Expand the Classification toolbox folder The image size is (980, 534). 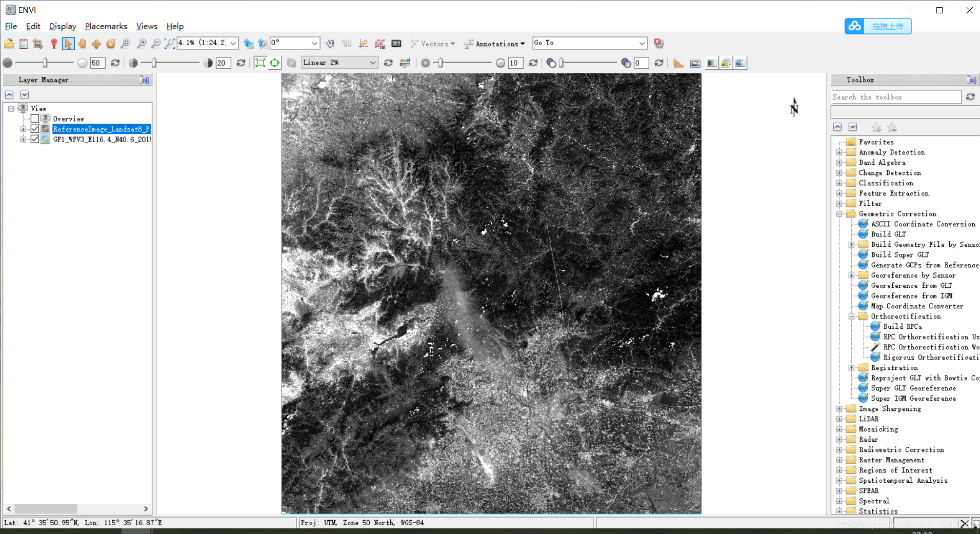click(x=839, y=183)
